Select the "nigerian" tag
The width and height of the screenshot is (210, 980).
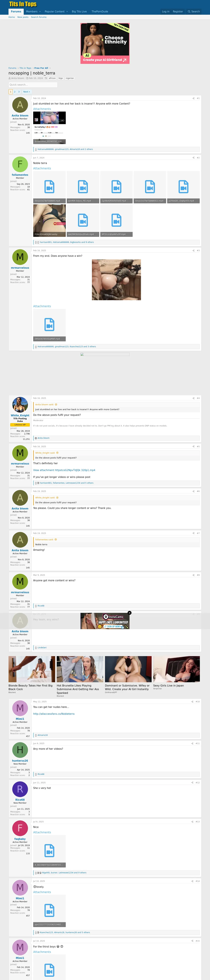pos(70,78)
